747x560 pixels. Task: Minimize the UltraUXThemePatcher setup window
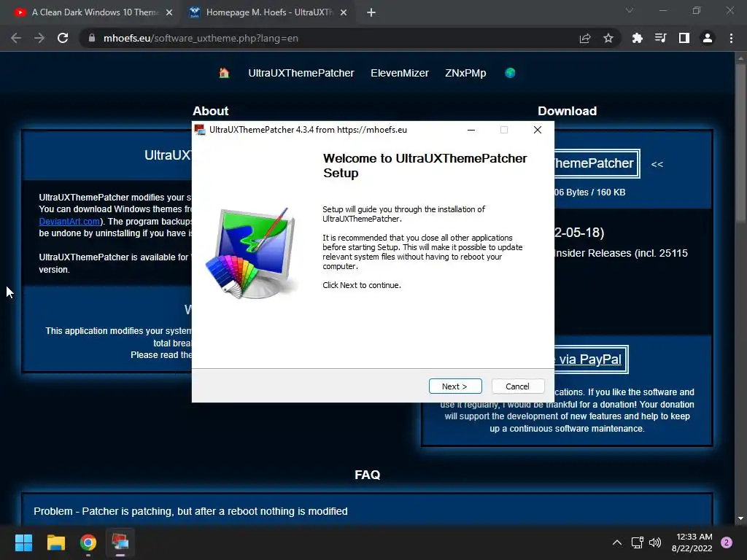coord(471,130)
